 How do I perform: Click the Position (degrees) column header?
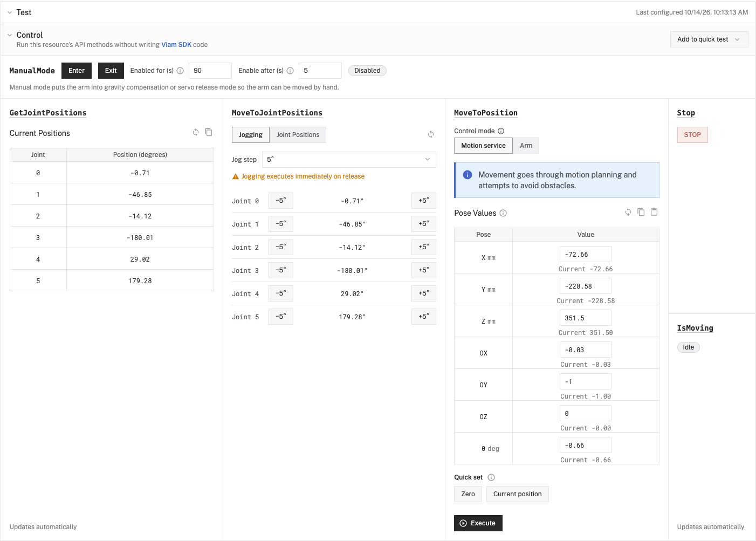point(140,155)
